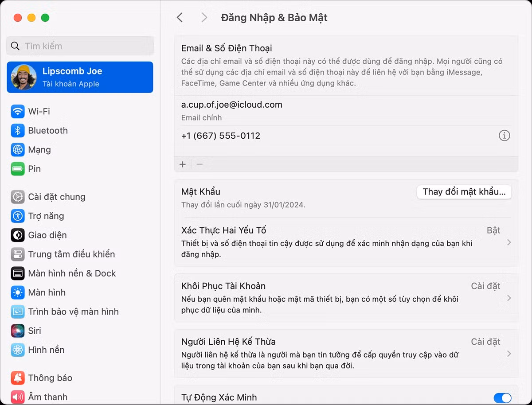Click the Tìm kiếm search field
This screenshot has width=532, height=405.
tap(80, 46)
